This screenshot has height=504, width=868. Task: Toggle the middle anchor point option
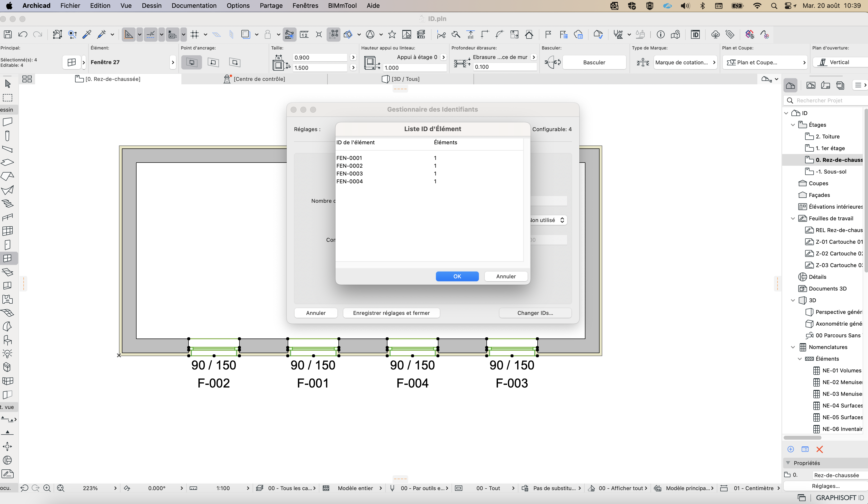(x=213, y=62)
